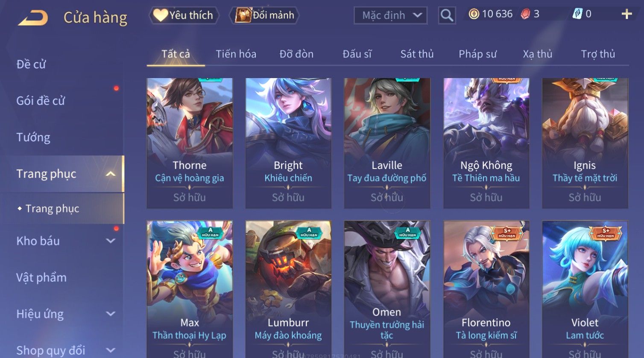The width and height of the screenshot is (644, 358).
Task: Tap the gold coin balance icon
Action: [x=474, y=14]
